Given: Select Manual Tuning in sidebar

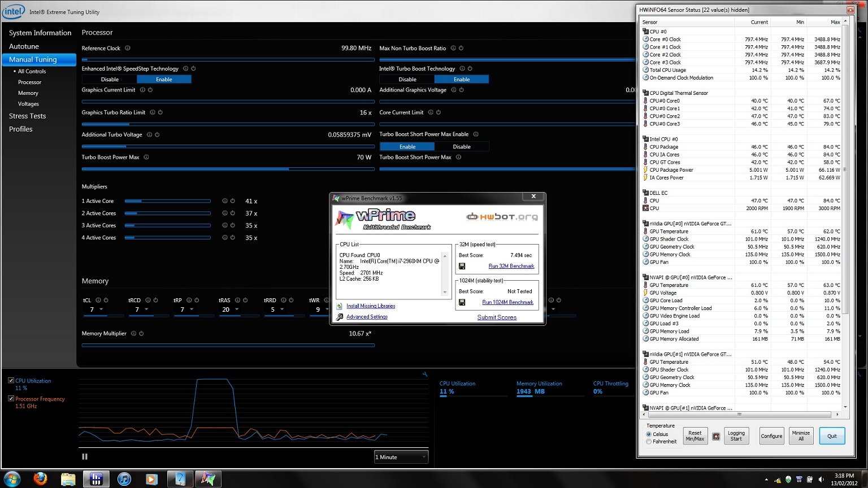Looking at the screenshot, I should [39, 59].
